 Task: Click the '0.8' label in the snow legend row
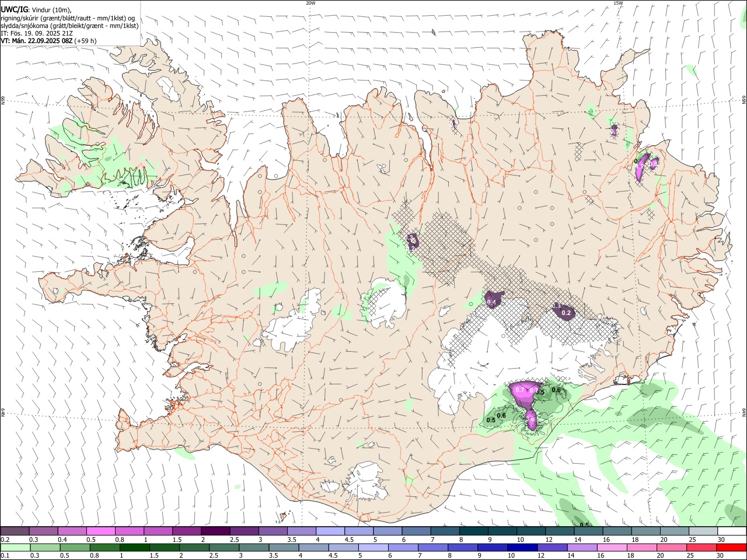pos(119,540)
